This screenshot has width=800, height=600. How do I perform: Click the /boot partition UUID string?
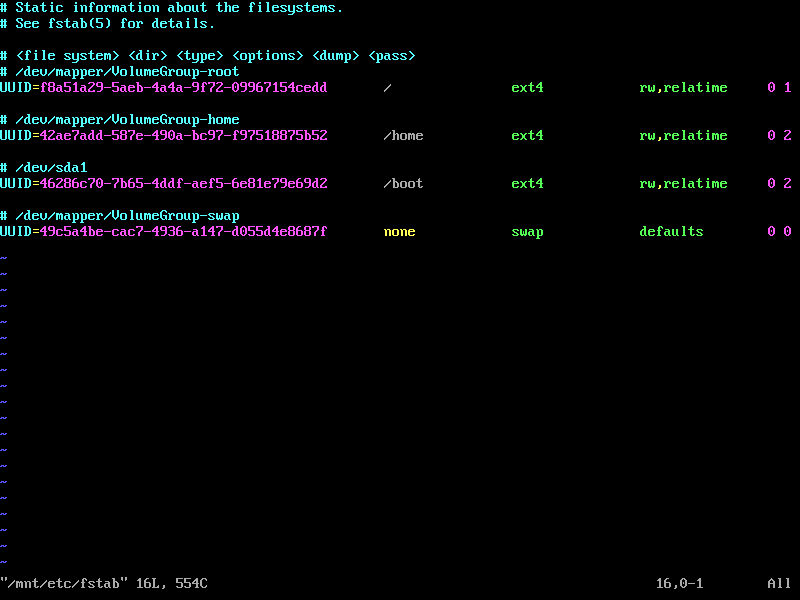(x=183, y=183)
